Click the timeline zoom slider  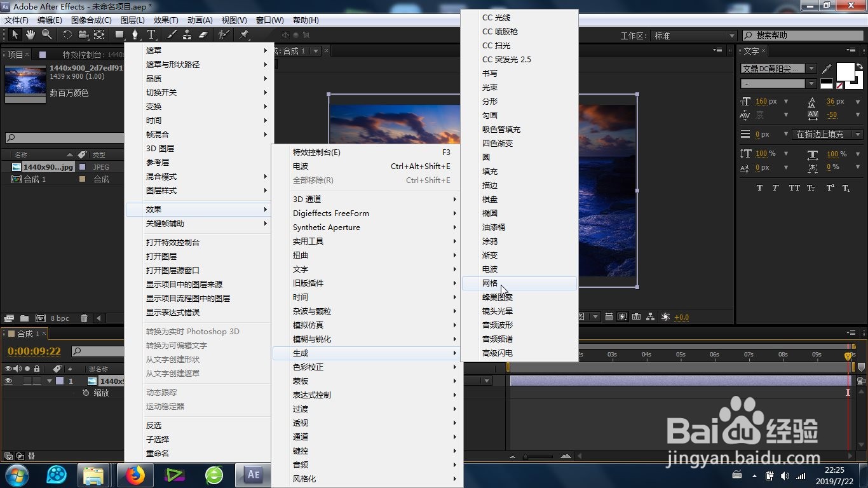538,456
